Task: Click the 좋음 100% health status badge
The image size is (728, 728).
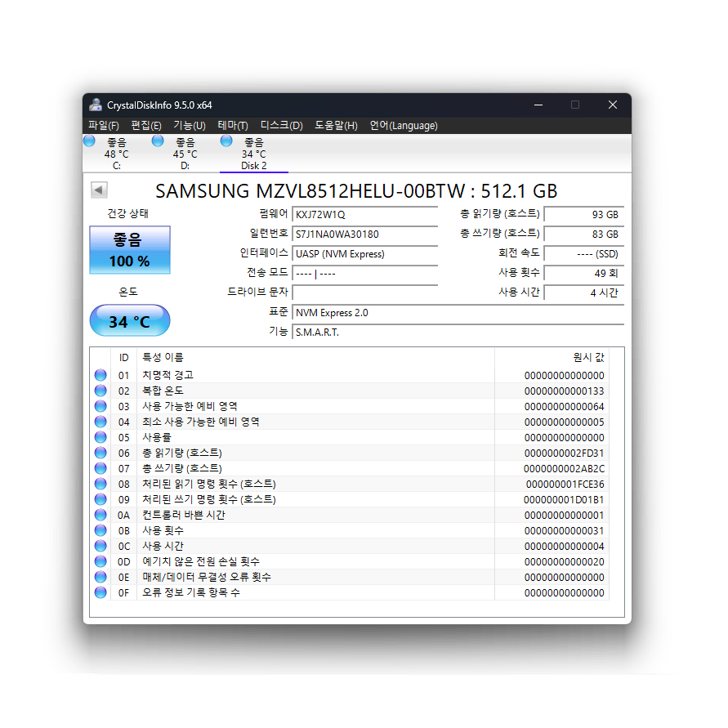Action: [x=129, y=250]
